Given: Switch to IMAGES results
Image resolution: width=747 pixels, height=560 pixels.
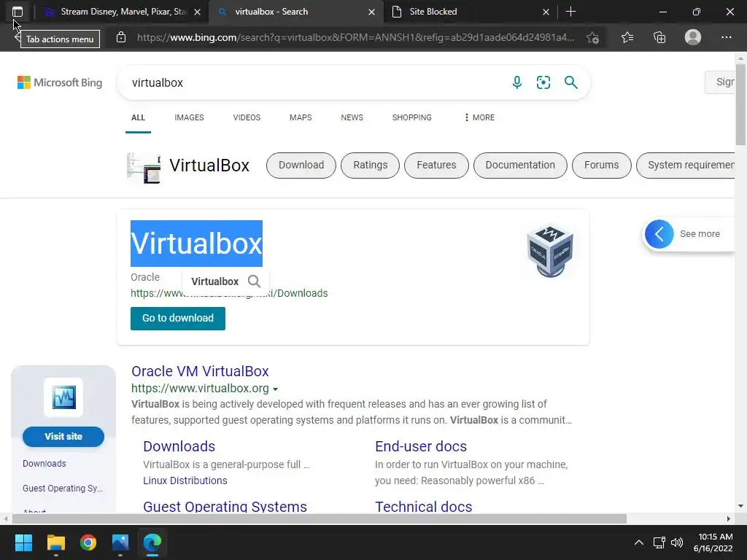Looking at the screenshot, I should click(x=189, y=117).
